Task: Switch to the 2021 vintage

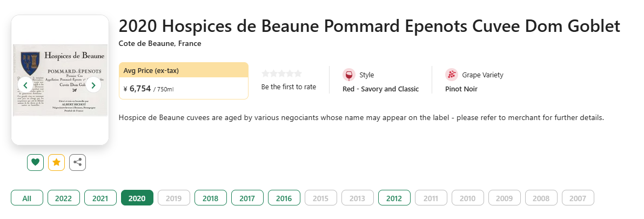Action: 100,197
